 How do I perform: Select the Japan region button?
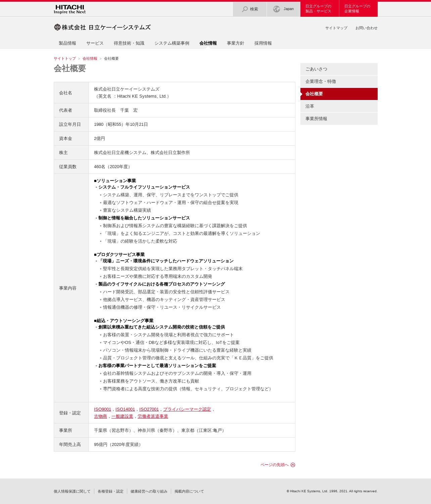coord(284,9)
